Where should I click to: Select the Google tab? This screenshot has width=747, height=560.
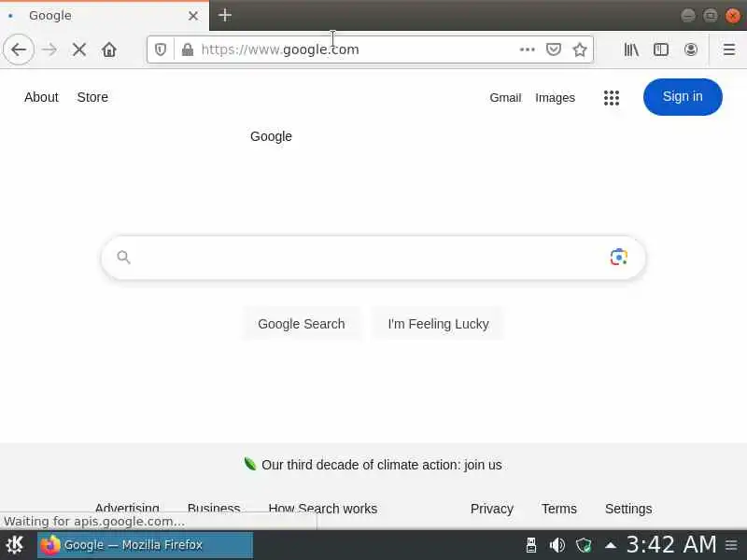point(105,16)
